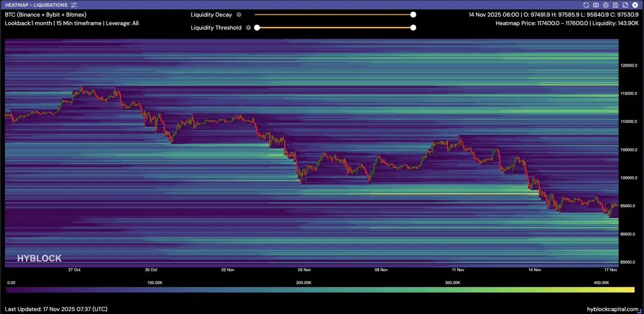The width and height of the screenshot is (644, 314).
Task: Click the Liquidity Decay slider handle
Action: coord(413,15)
